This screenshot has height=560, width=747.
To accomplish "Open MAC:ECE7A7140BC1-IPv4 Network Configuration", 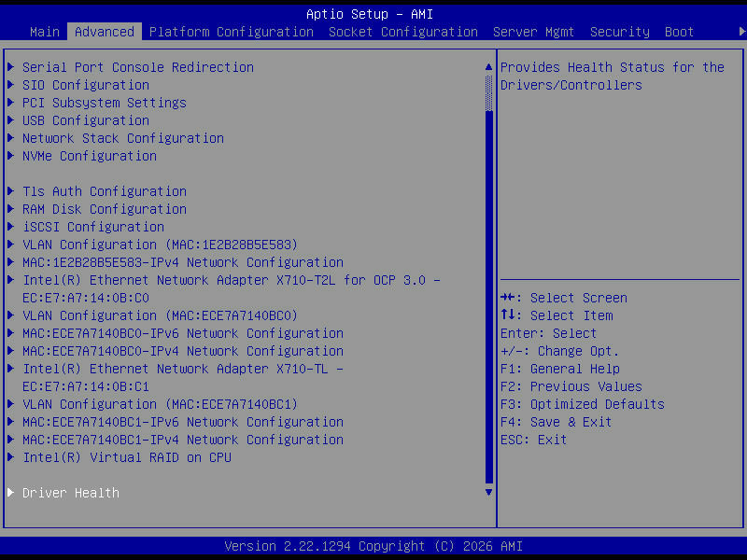I will pyautogui.click(x=183, y=440).
